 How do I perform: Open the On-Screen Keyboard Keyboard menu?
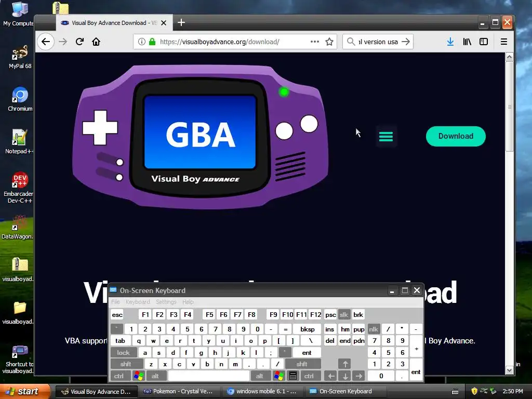[138, 302]
